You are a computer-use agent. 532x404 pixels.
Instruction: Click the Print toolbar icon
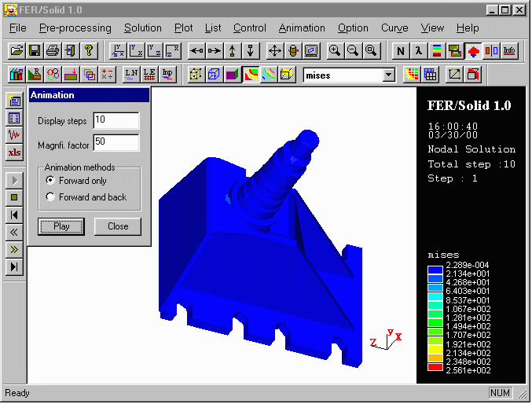click(53, 51)
